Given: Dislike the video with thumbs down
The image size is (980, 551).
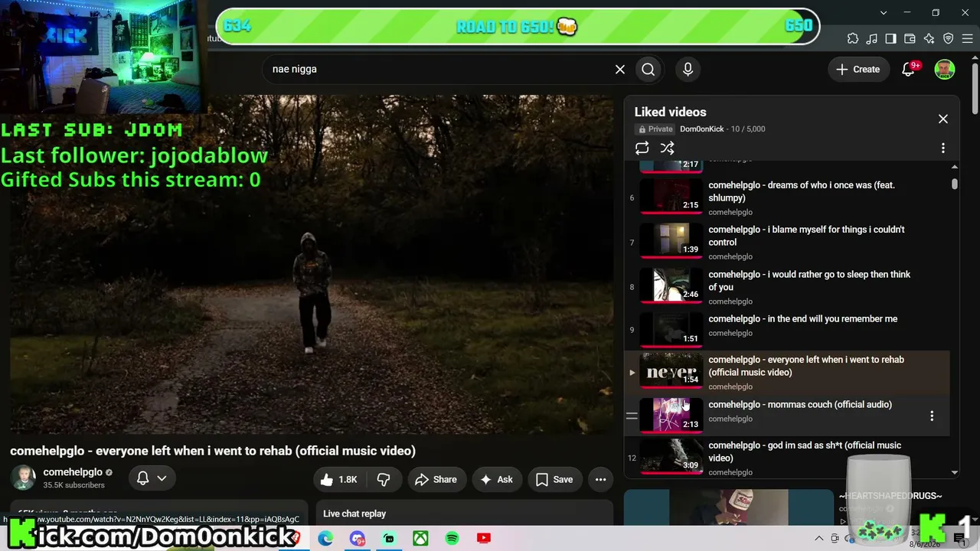Looking at the screenshot, I should (384, 480).
